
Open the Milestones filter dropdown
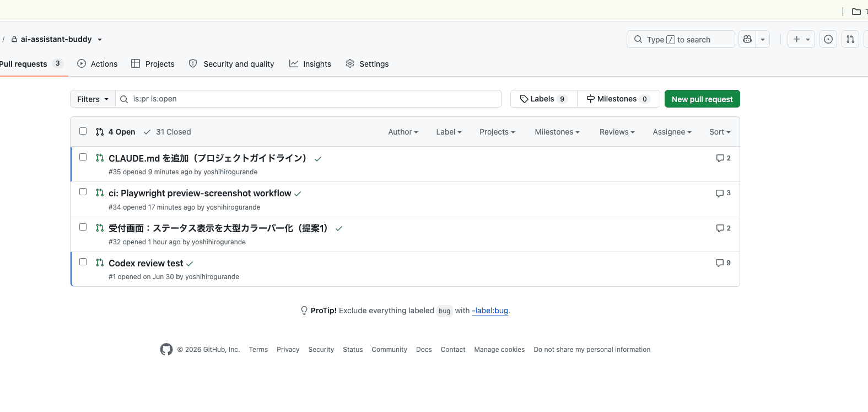coord(557,132)
